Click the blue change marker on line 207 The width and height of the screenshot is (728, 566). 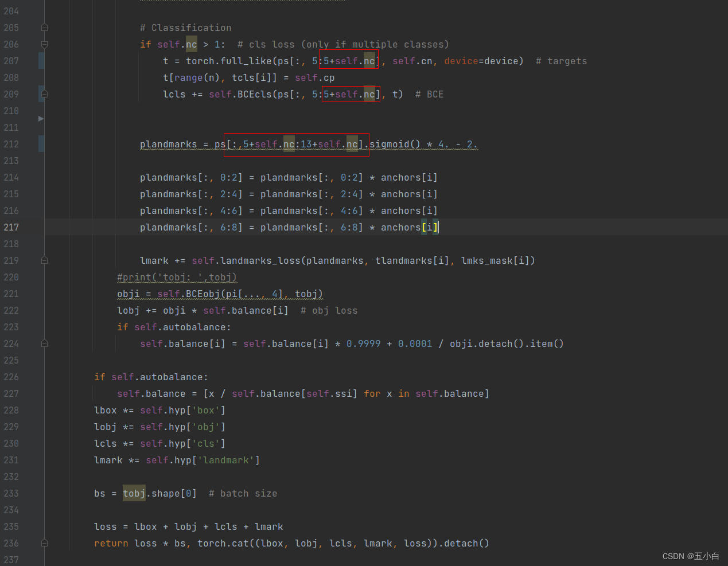point(41,61)
